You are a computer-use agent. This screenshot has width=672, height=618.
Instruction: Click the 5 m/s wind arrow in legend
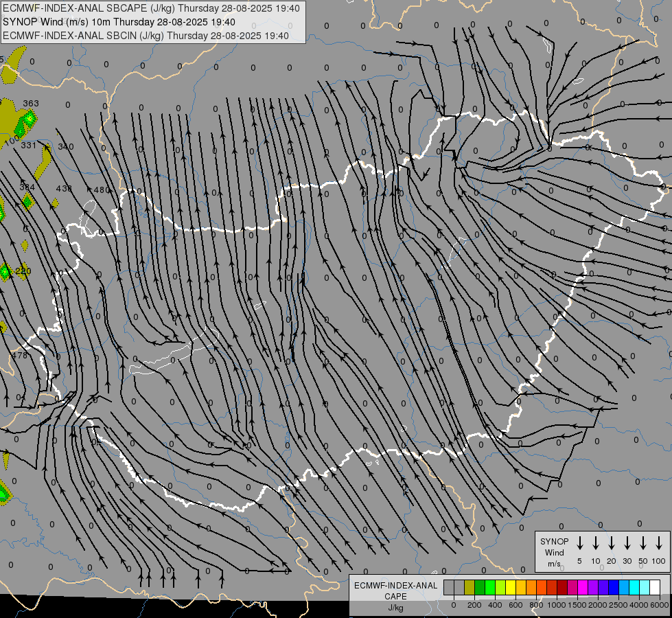coord(579,542)
